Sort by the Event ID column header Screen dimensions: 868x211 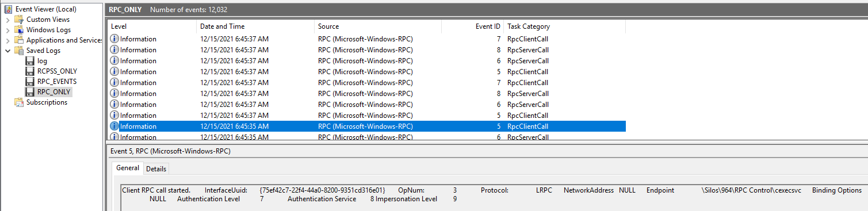pyautogui.click(x=472, y=26)
